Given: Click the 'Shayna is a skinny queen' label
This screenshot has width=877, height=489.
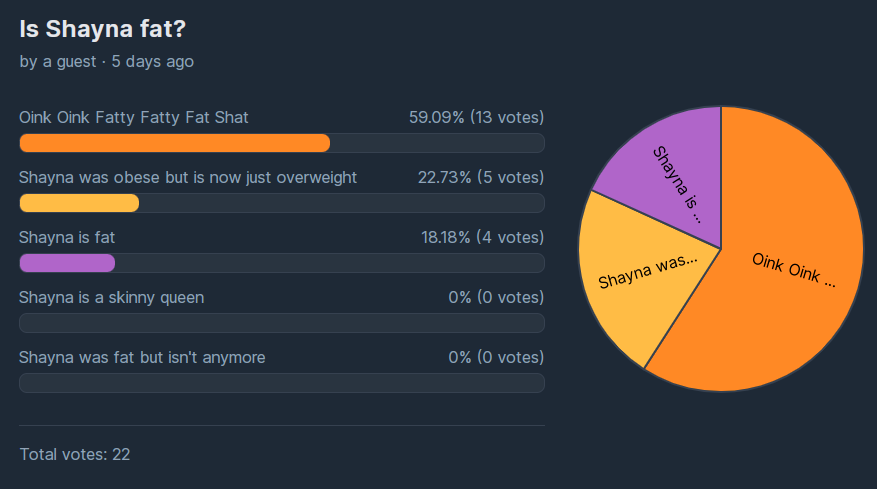Looking at the screenshot, I should point(111,297).
